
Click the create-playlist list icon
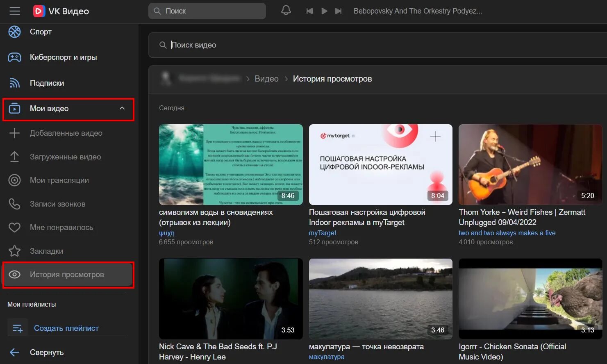[18, 328]
